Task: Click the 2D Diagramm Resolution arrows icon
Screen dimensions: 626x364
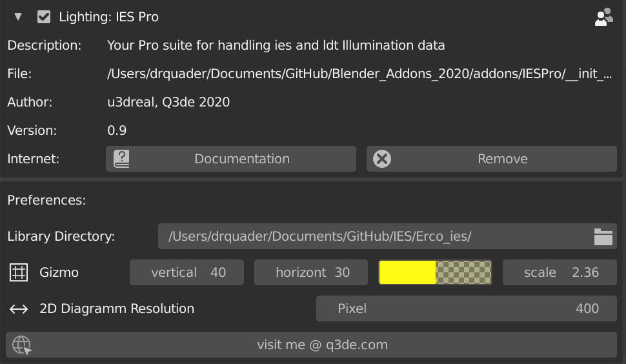Action: tap(18, 309)
